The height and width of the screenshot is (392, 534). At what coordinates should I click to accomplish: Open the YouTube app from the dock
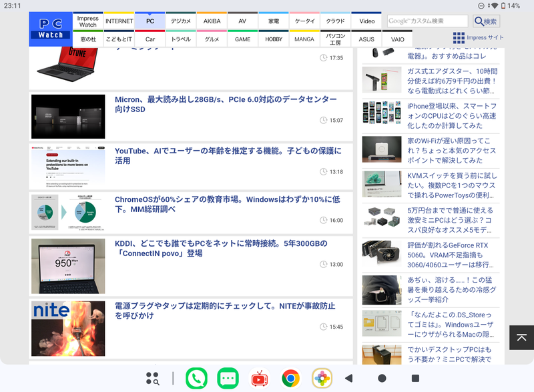tap(259, 377)
